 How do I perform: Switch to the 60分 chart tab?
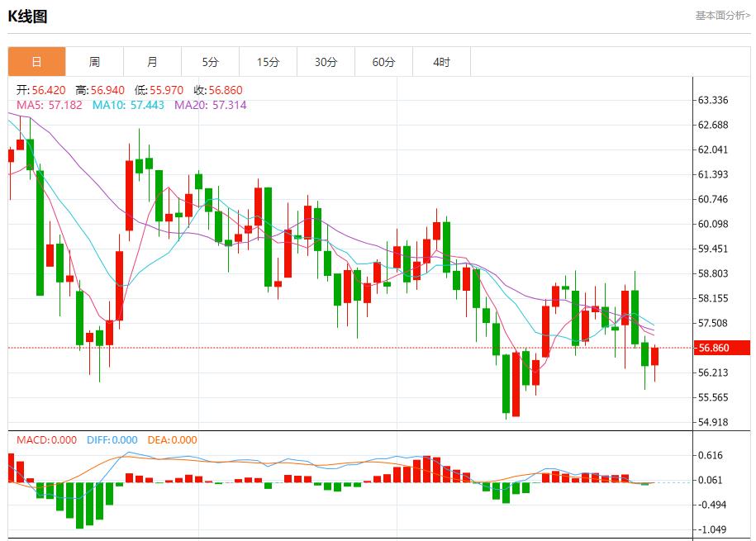[383, 62]
